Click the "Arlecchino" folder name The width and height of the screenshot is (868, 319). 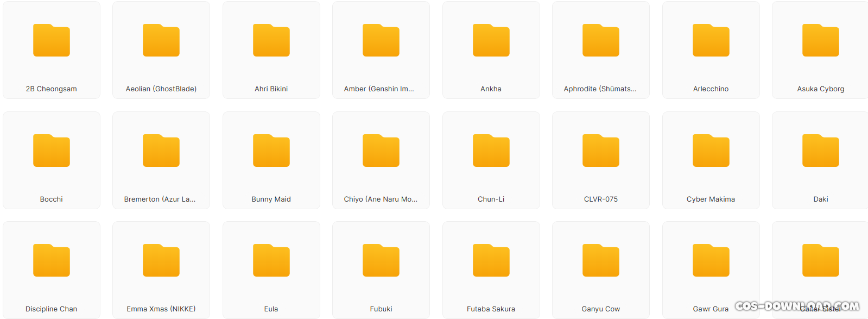tap(711, 89)
